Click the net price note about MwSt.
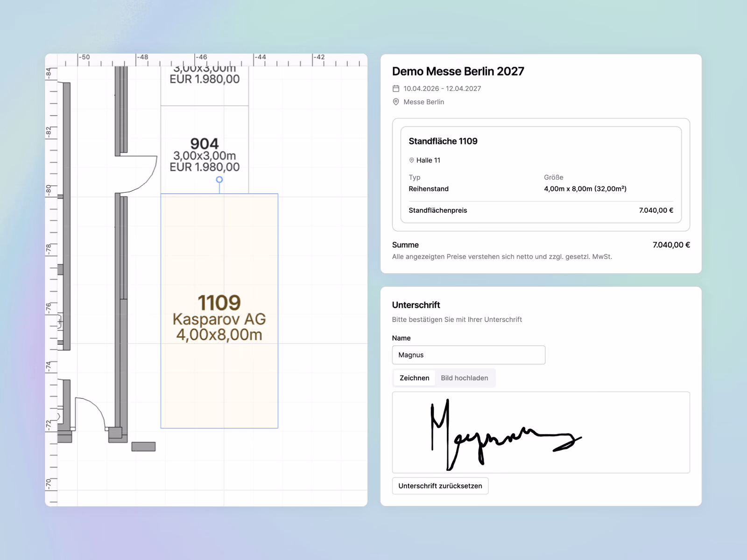 point(502,257)
